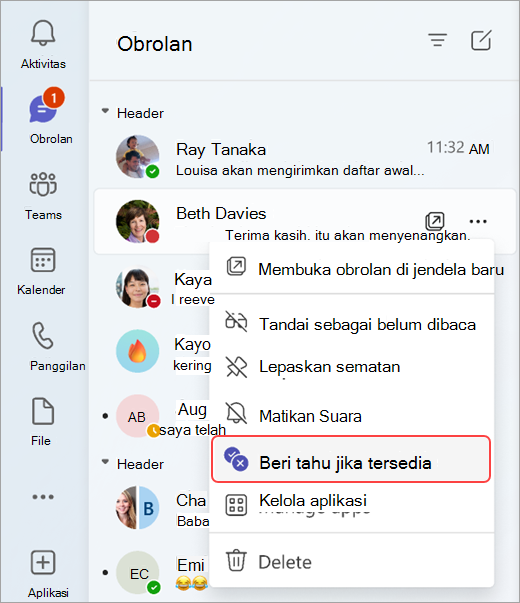Choose Lepaskan sematan from the menu
This screenshot has height=603, width=520.
(352, 366)
